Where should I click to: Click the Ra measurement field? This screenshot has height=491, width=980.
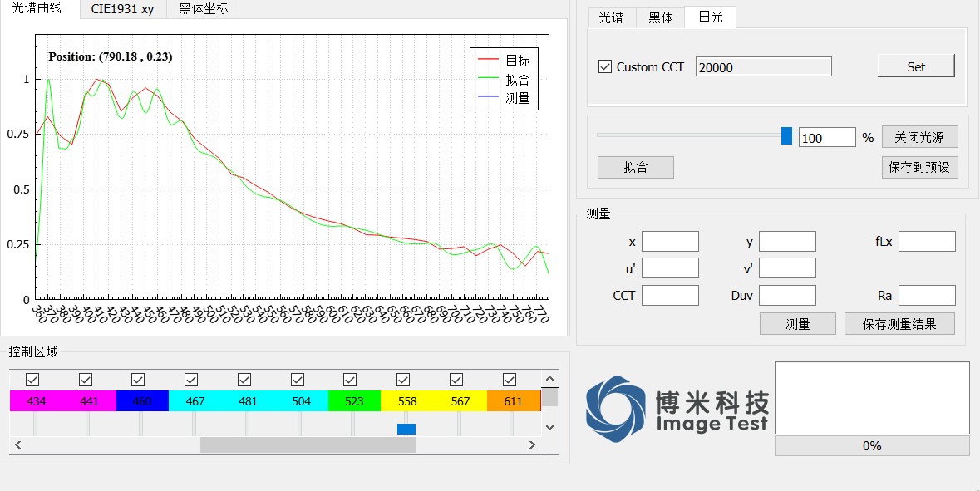(x=927, y=296)
